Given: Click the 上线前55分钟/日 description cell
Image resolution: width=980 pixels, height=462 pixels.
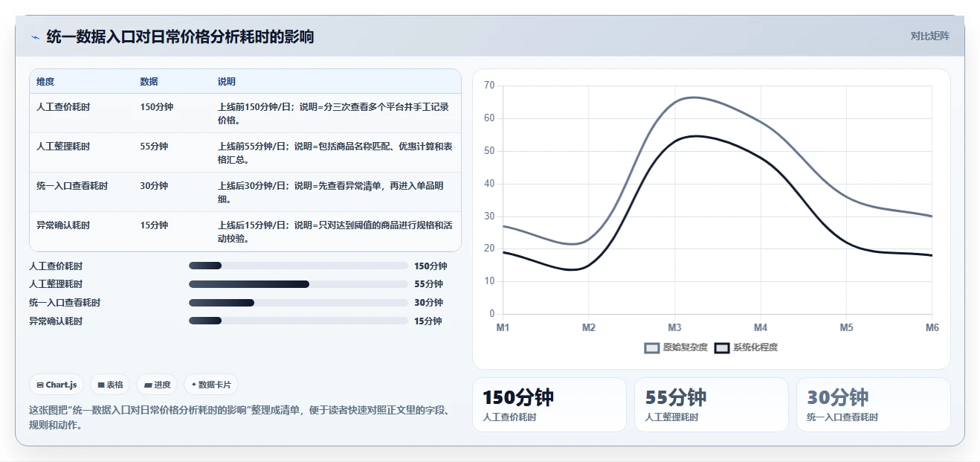Looking at the screenshot, I should 335,153.
